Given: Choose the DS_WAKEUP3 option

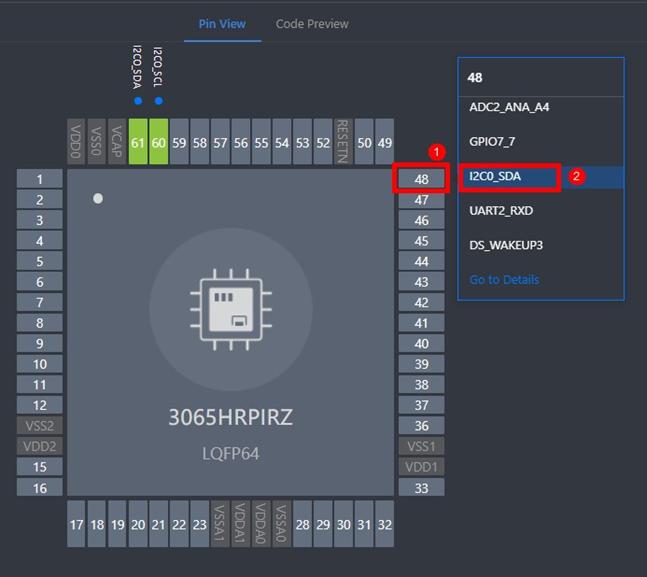Looking at the screenshot, I should 506,245.
